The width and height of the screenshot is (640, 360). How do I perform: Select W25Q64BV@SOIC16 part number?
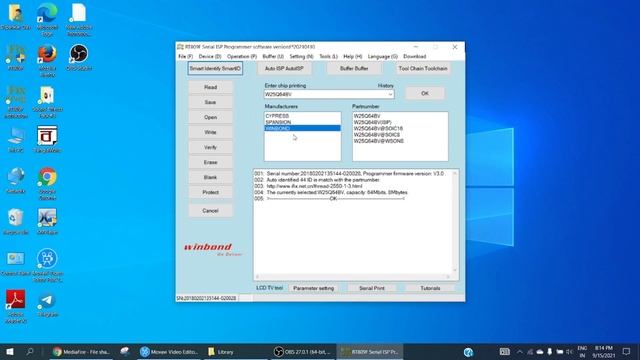[378, 128]
